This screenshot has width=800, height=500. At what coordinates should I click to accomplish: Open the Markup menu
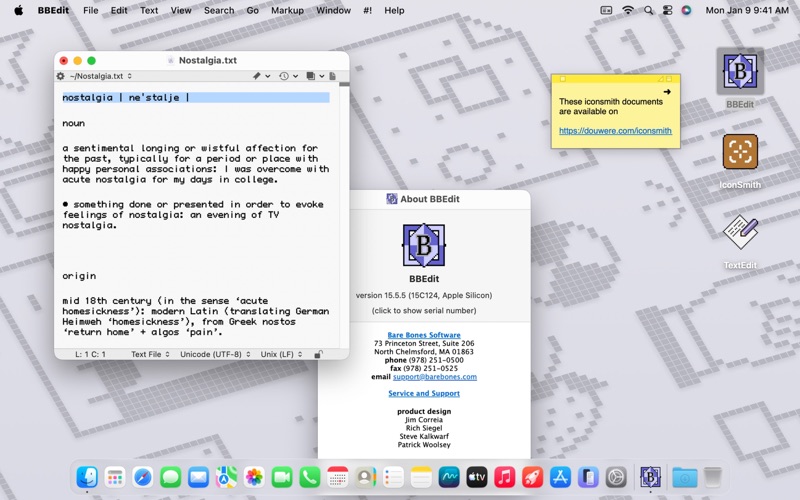click(x=287, y=10)
